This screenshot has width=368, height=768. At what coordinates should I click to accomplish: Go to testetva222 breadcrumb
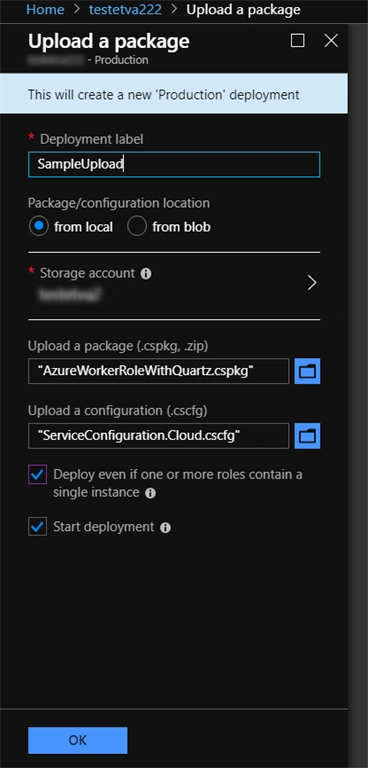pos(125,9)
